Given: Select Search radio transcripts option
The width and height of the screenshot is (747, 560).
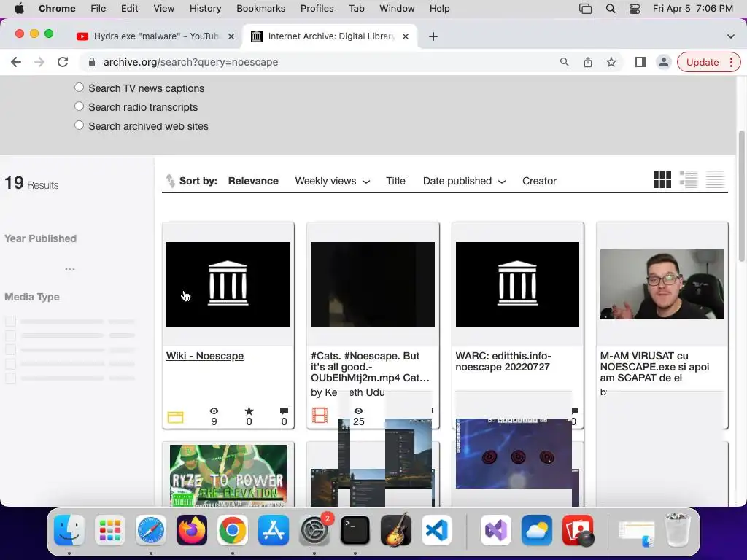Looking at the screenshot, I should pyautogui.click(x=79, y=106).
